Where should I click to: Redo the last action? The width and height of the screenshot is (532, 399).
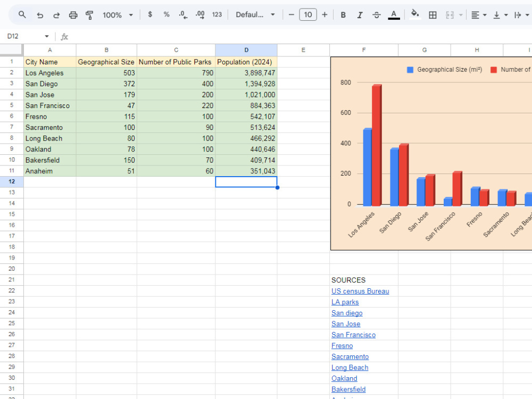(x=56, y=15)
